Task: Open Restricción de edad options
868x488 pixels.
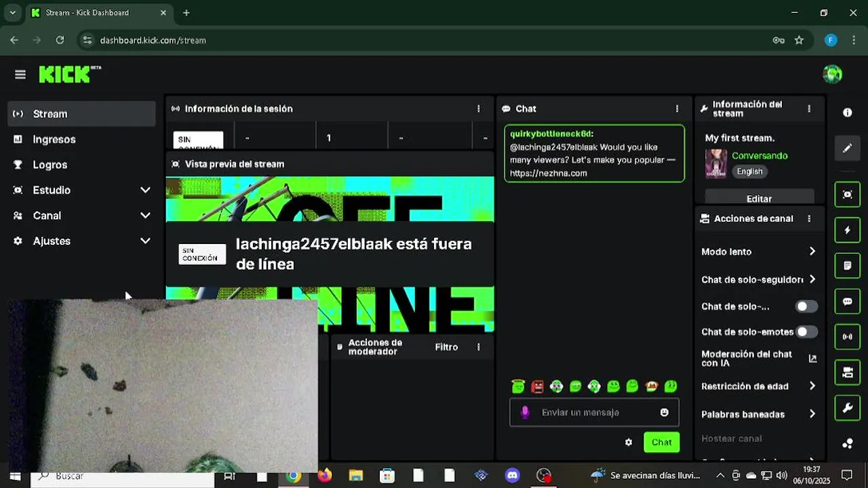Action: (x=759, y=386)
